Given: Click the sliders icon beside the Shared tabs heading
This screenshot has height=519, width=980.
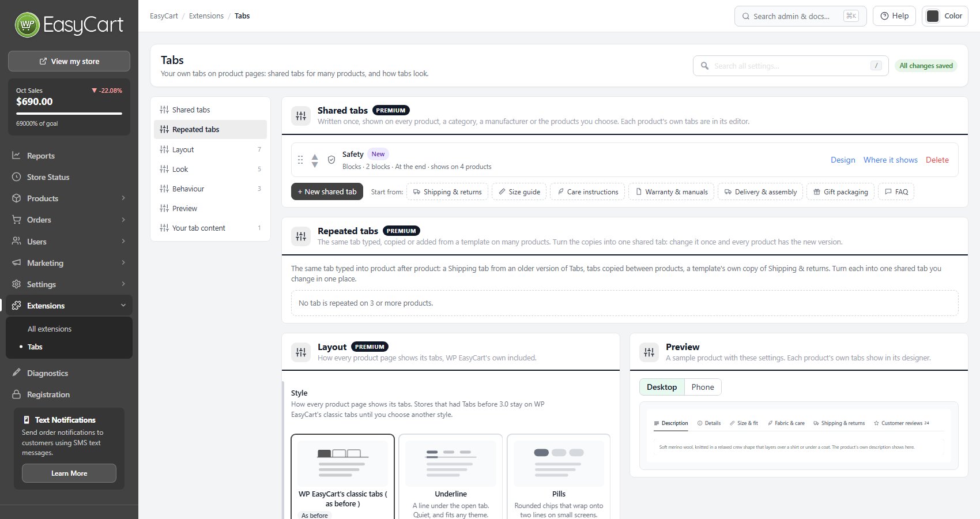Looking at the screenshot, I should click(x=301, y=116).
